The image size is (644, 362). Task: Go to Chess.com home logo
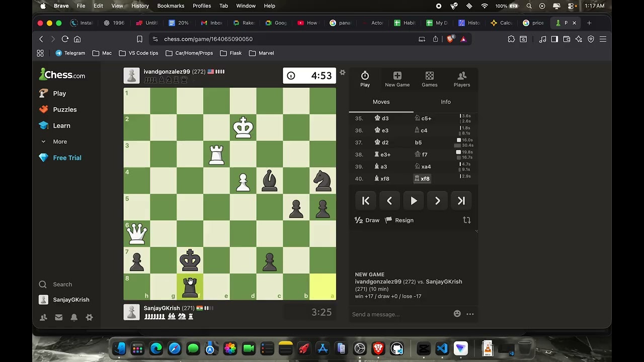(62, 74)
